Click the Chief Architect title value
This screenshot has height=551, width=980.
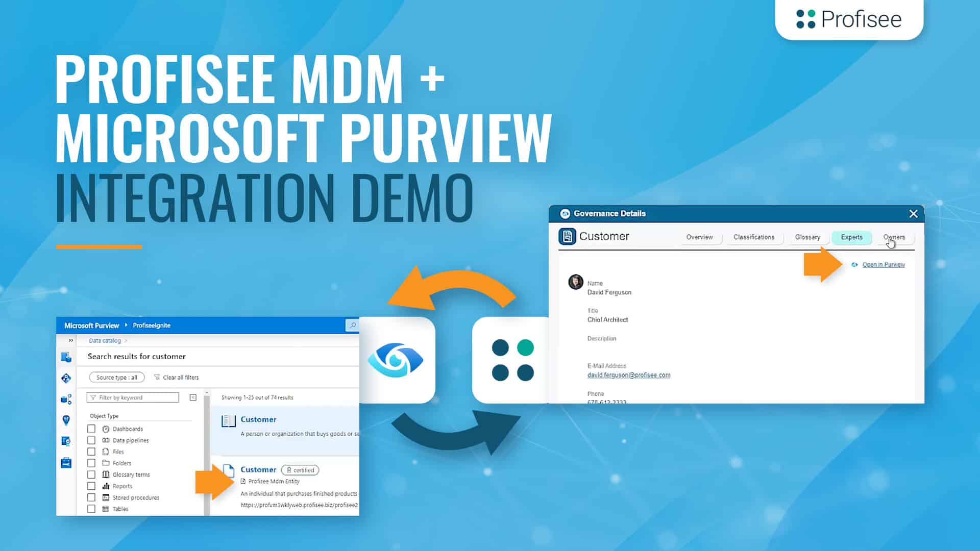click(608, 320)
